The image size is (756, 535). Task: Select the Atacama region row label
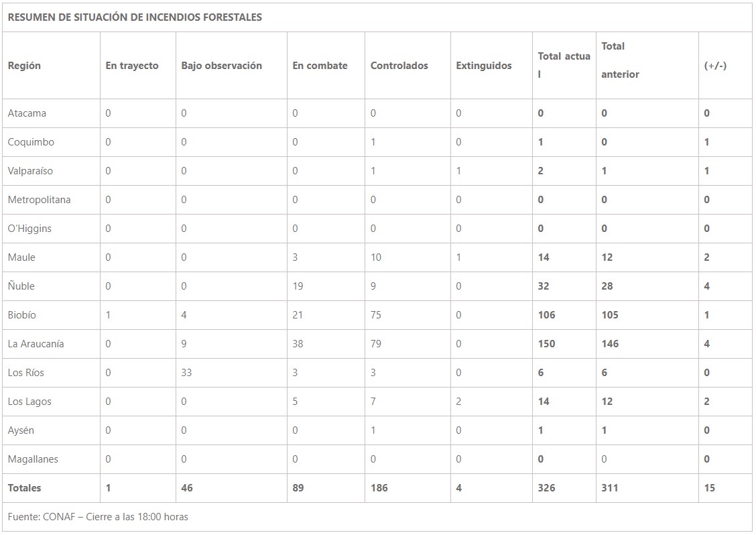pyautogui.click(x=27, y=113)
